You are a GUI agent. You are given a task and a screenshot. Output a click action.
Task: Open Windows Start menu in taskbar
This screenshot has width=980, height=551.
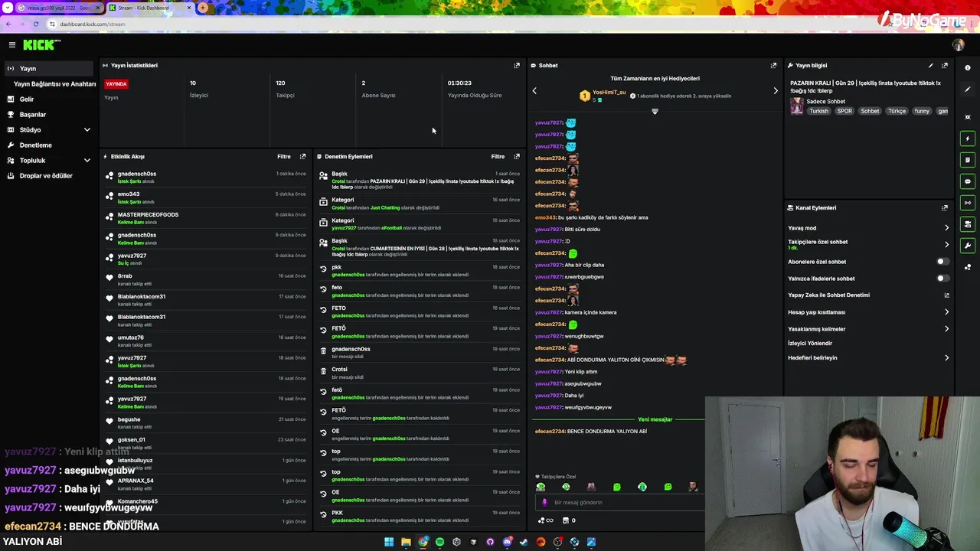pyautogui.click(x=389, y=542)
